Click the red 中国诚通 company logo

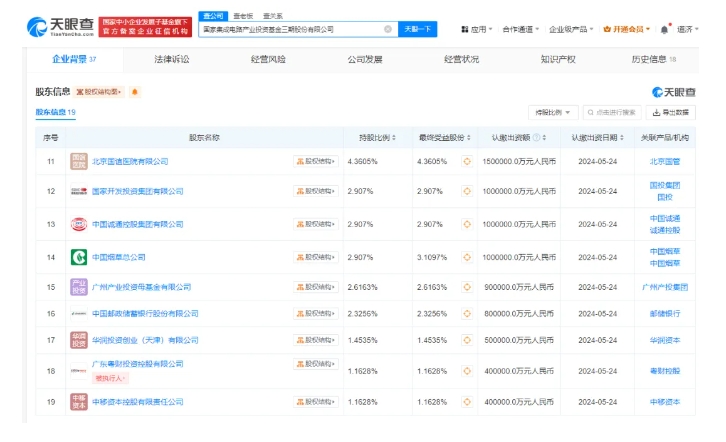click(x=79, y=224)
